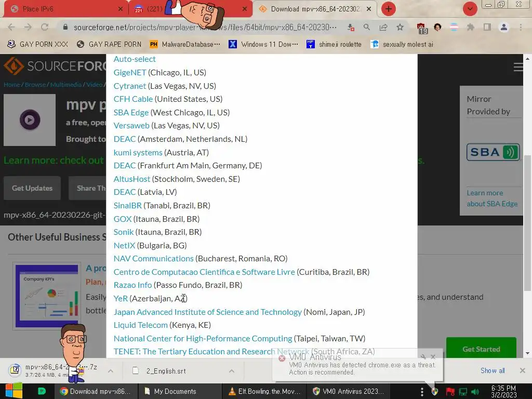Click the browser forward arrow
532x399 pixels.
pos(28,27)
